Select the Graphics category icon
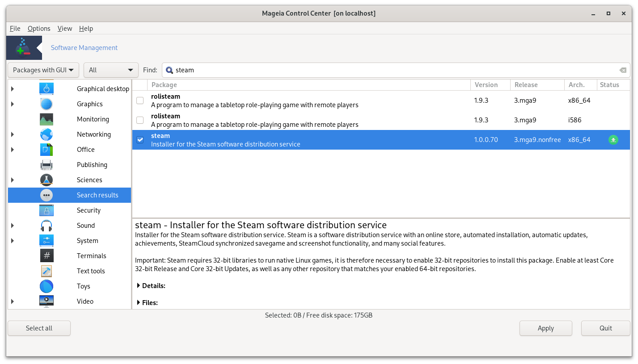This screenshot has width=638, height=364. coord(46,104)
